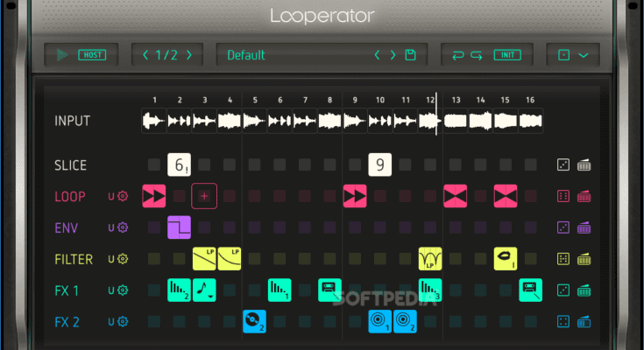The height and width of the screenshot is (350, 644).
Task: Click the plus cell in LOOP row
Action: click(x=204, y=196)
